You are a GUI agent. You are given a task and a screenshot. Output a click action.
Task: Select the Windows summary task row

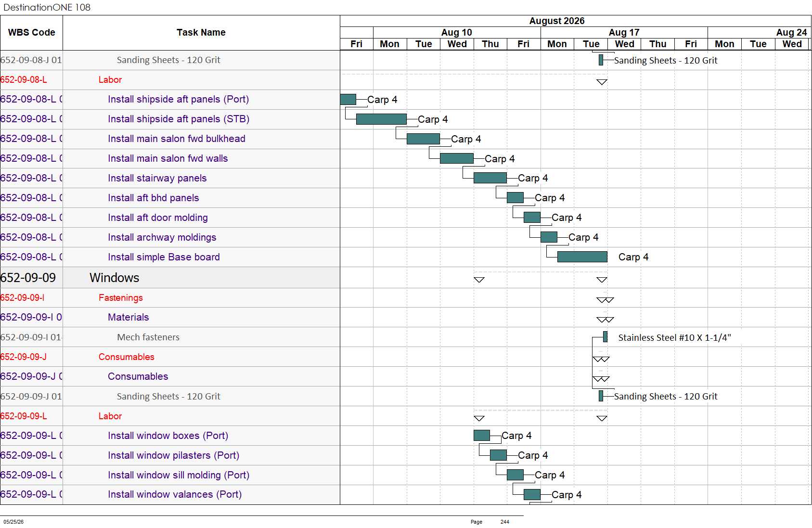coord(170,278)
